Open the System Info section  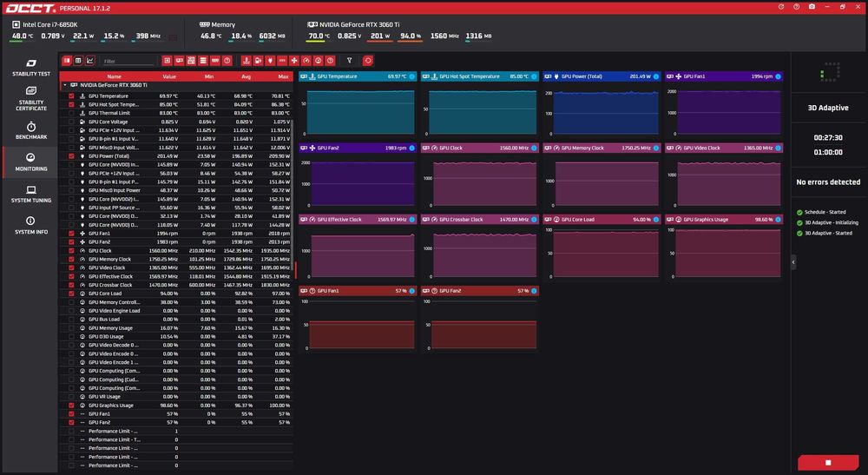tap(31, 225)
